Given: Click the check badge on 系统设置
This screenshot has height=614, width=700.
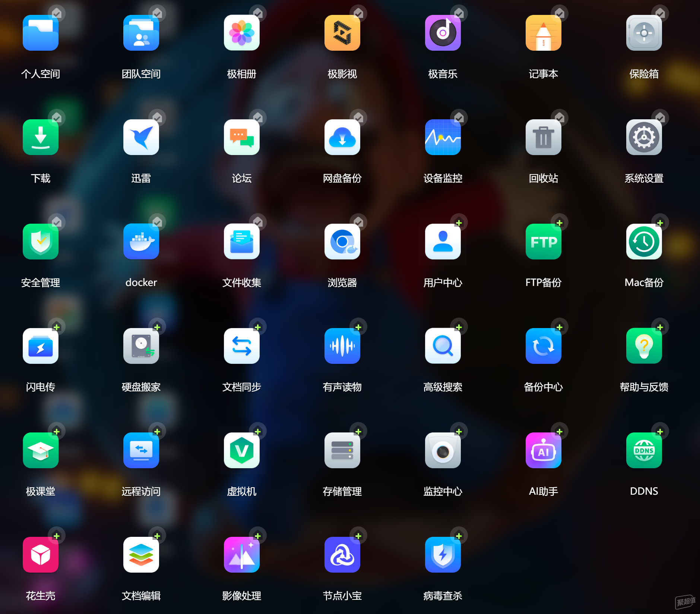Looking at the screenshot, I should 660,118.
